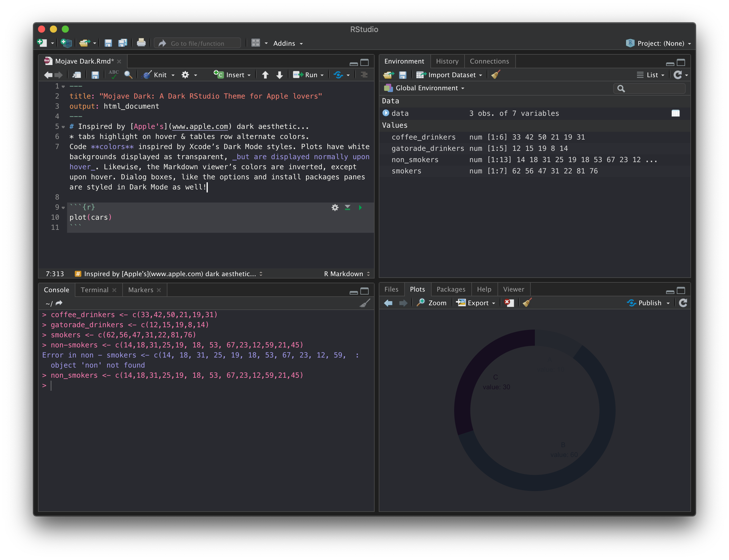The width and height of the screenshot is (729, 560).
Task: Save workspace in Environment pane
Action: pyautogui.click(x=402, y=75)
